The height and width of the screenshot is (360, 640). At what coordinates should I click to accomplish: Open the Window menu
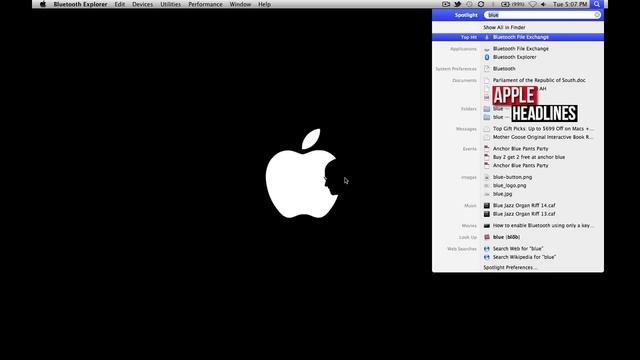[x=240, y=4]
